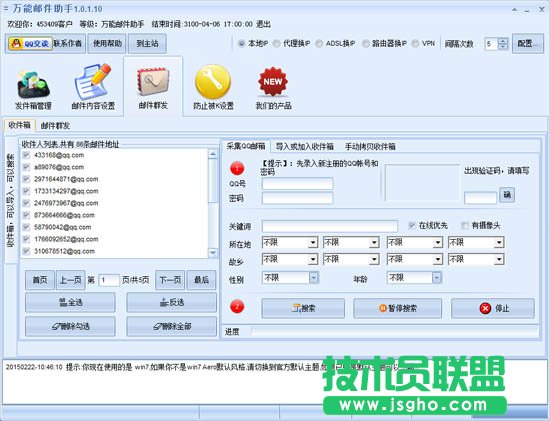Go to 首页 first page
Viewport: 550px width, 421px height.
coord(40,280)
